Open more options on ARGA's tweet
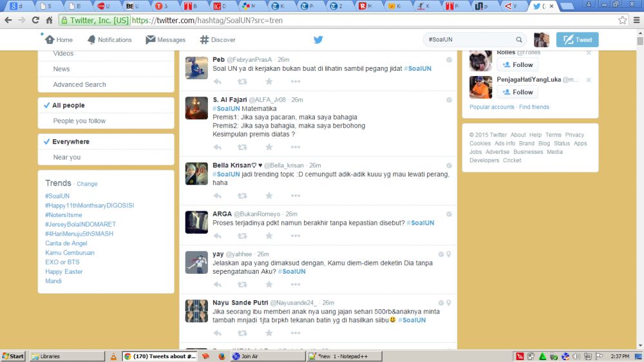This screenshot has height=362, width=644. click(296, 236)
